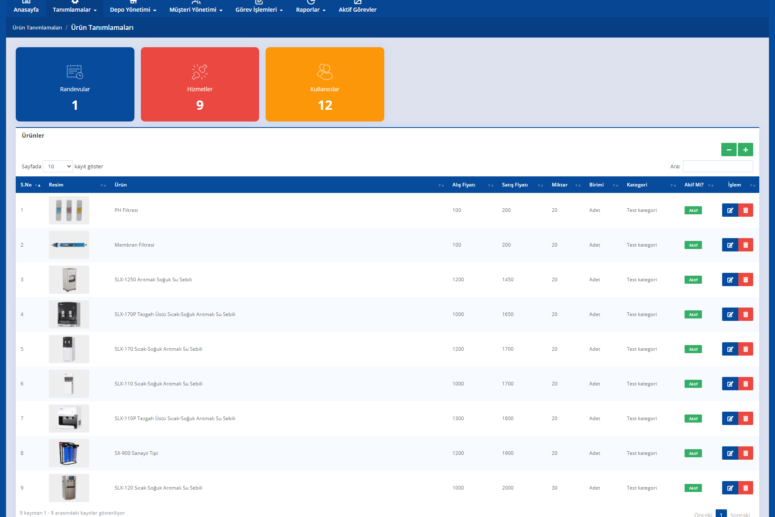Click Aktif status badge for SLX-170P row
Image resolution: width=775 pixels, height=517 pixels.
(x=692, y=314)
